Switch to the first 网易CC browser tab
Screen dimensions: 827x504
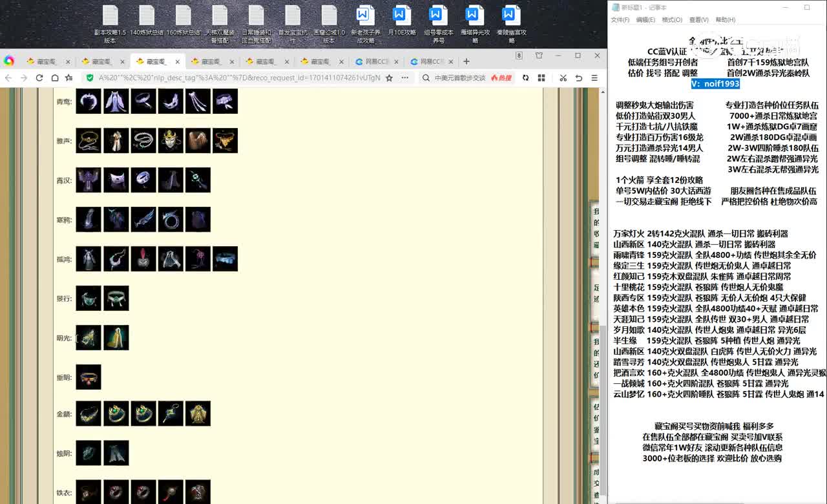pos(377,62)
